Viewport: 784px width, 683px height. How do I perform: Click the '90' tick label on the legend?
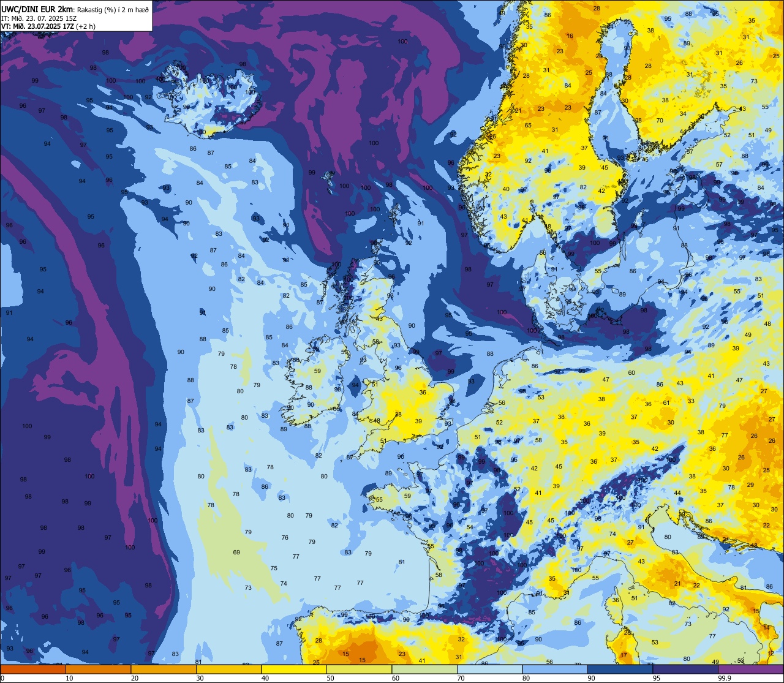(591, 678)
